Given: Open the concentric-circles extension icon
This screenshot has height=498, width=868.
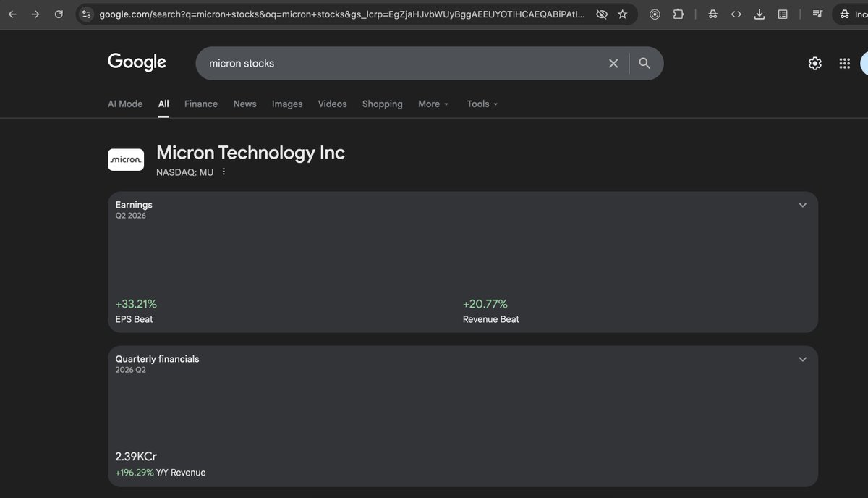Looking at the screenshot, I should pos(655,14).
